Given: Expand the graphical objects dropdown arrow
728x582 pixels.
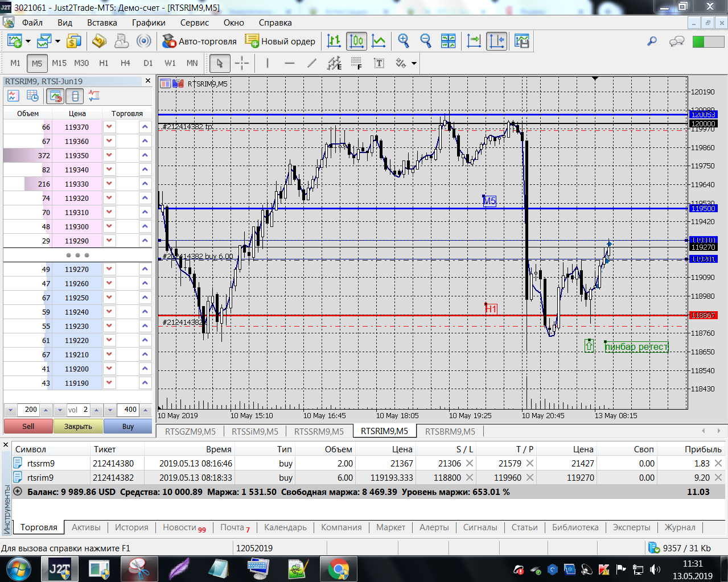Looking at the screenshot, I should pyautogui.click(x=414, y=63).
